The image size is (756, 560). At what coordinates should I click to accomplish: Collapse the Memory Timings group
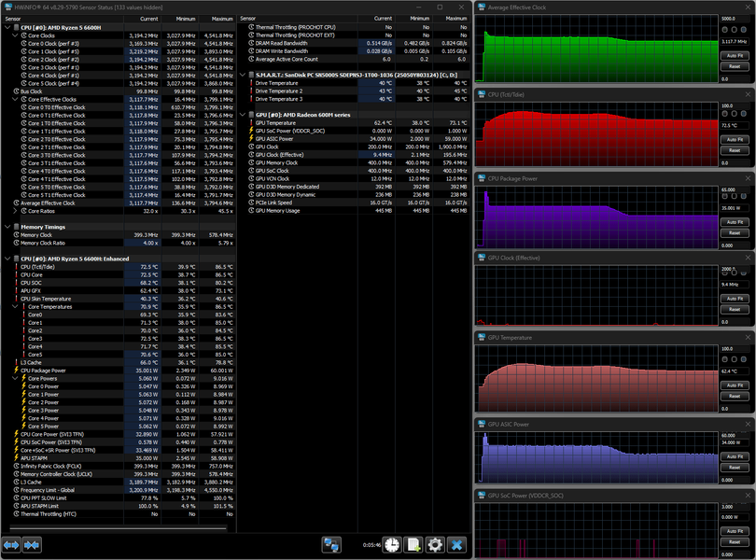point(7,227)
